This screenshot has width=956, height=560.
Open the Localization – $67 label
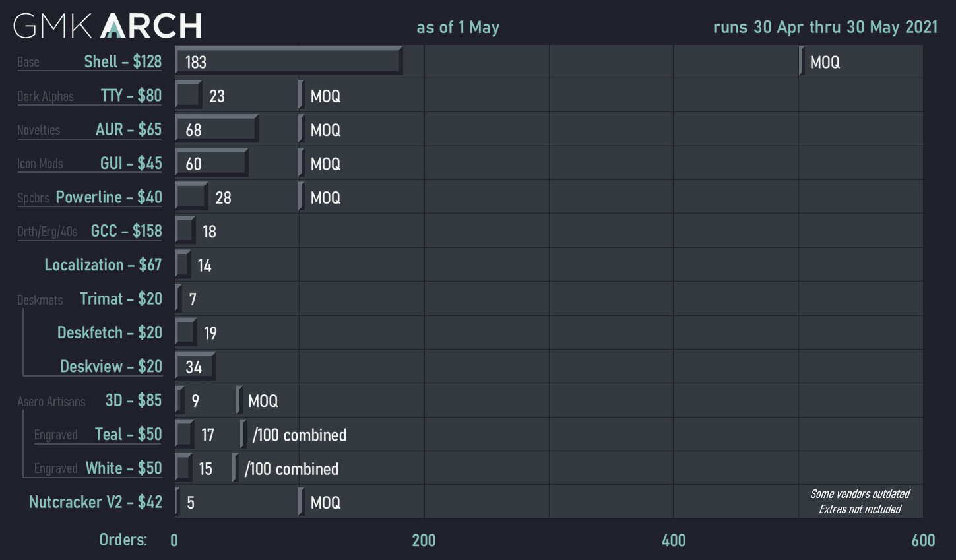coord(103,265)
